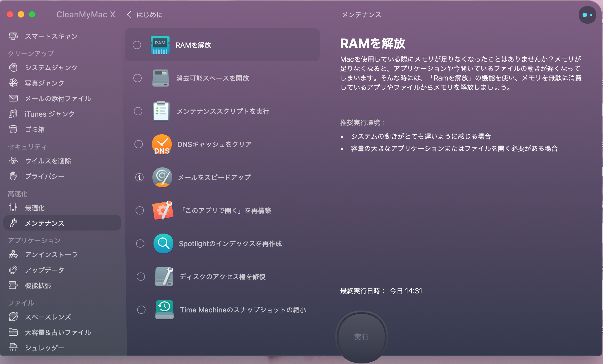Go back using the はじめに chevron
This screenshot has width=603, height=364.
129,15
